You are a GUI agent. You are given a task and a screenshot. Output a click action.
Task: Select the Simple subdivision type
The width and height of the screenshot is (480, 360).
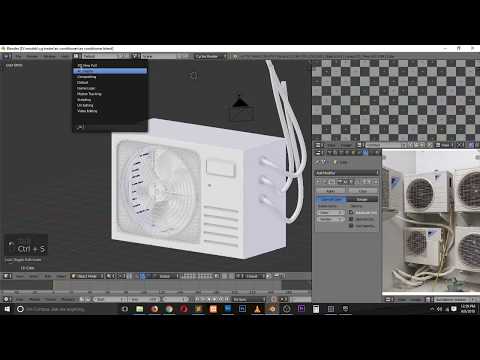tap(362, 199)
